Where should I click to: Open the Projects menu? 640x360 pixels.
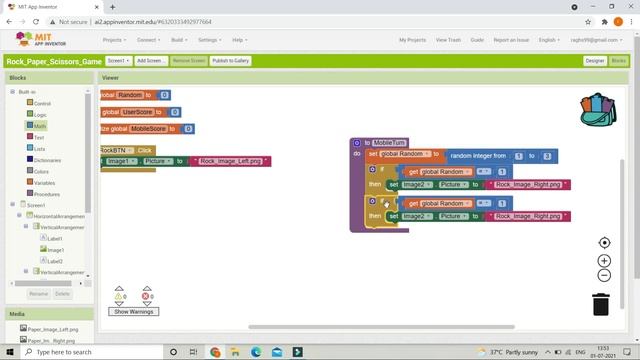coord(114,40)
